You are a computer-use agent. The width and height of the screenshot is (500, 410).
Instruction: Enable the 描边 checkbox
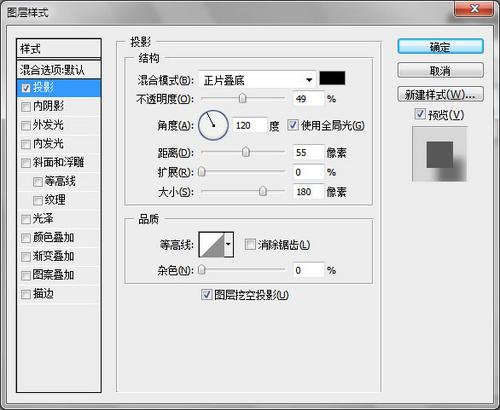coord(25,294)
